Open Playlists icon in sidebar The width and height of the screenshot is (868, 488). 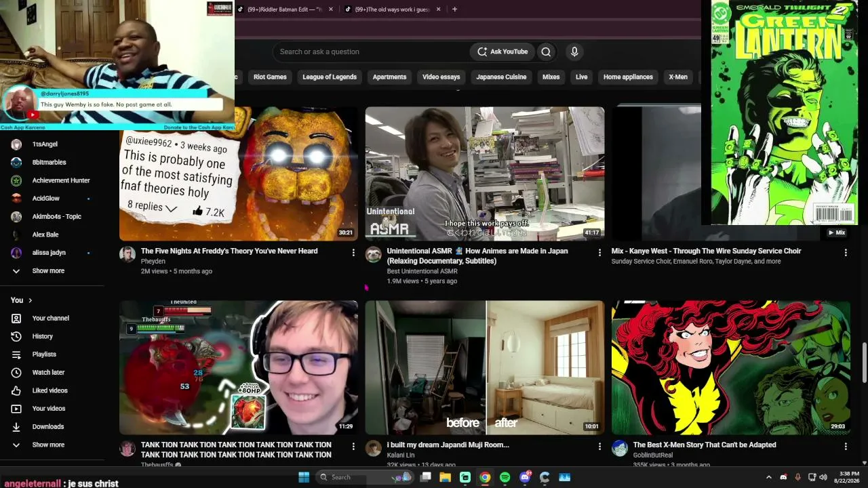pyautogui.click(x=16, y=354)
